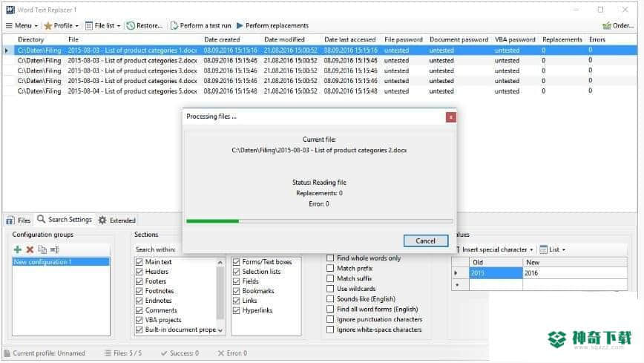Enable Sounds like (English)

click(x=330, y=299)
